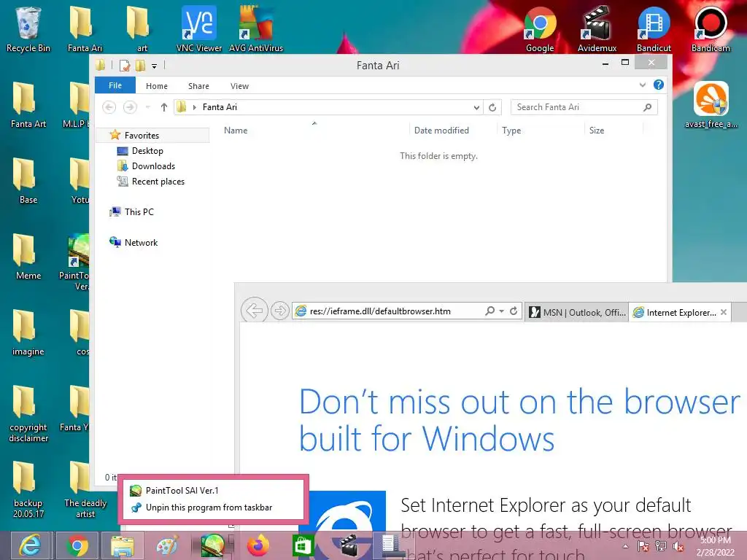
Task: Click the path arrow before Fanta Ari
Action: tap(194, 108)
